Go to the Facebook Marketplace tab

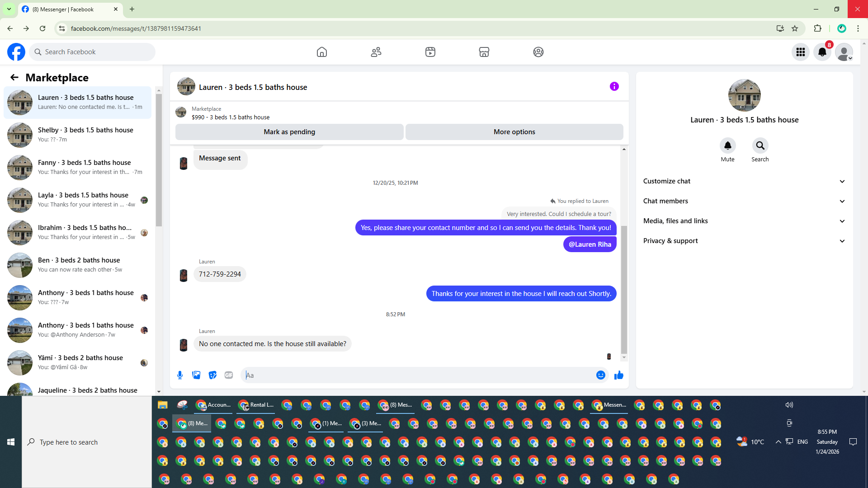click(484, 52)
